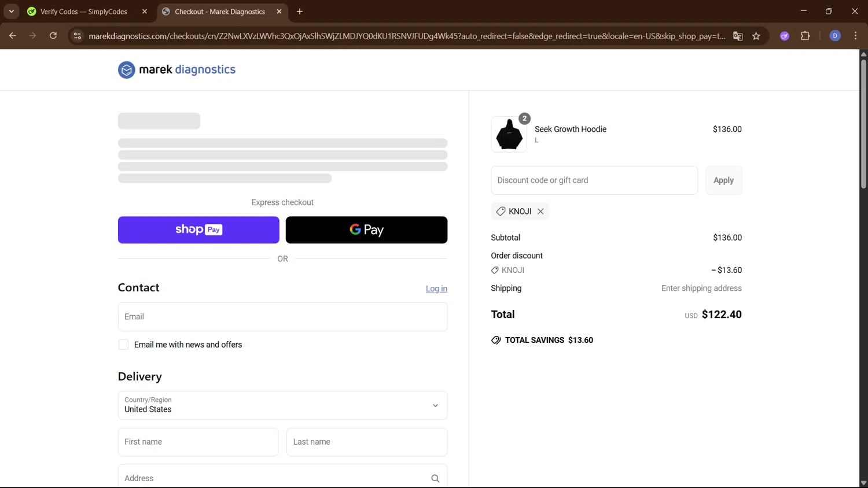Click the Order discount -$13.60 value
This screenshot has width=868, height=488.
click(x=727, y=270)
